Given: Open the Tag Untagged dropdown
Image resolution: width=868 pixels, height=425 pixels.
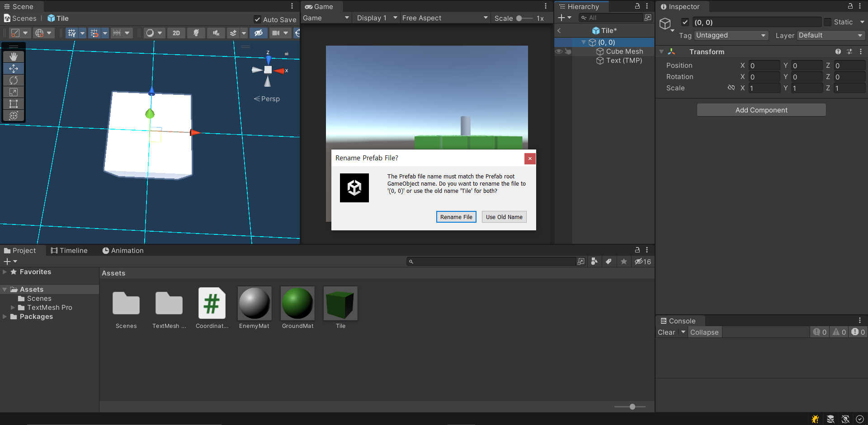Looking at the screenshot, I should click(x=731, y=35).
